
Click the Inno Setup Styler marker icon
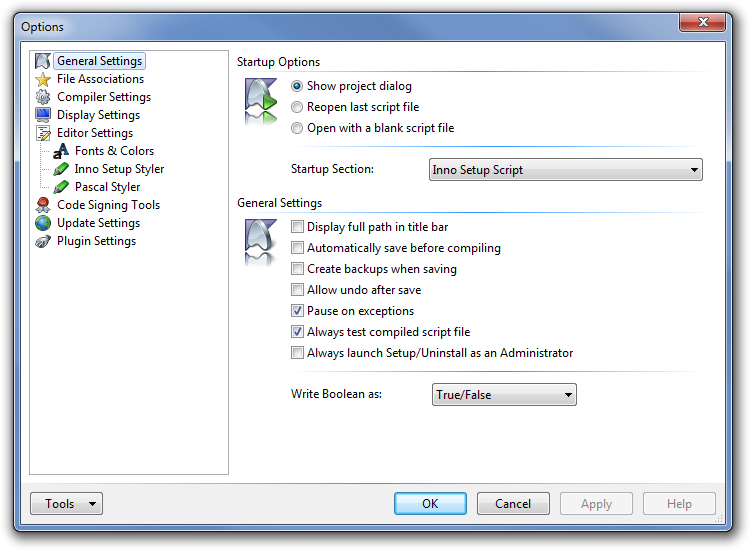61,169
